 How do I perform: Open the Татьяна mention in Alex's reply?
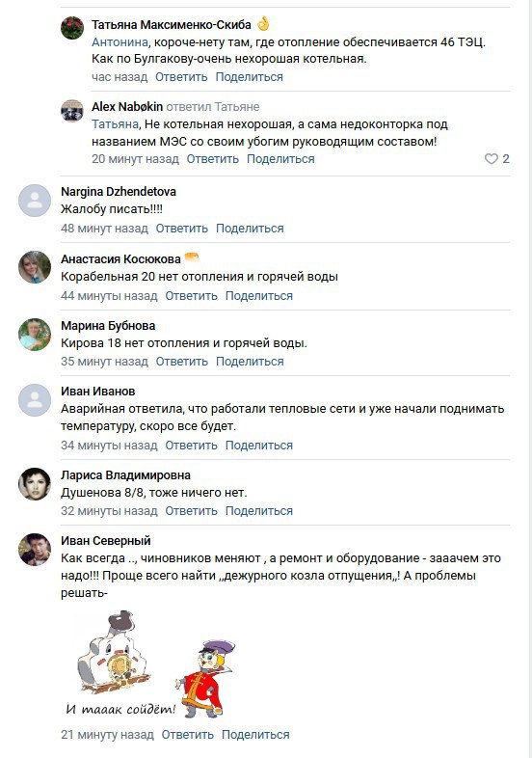(116, 124)
